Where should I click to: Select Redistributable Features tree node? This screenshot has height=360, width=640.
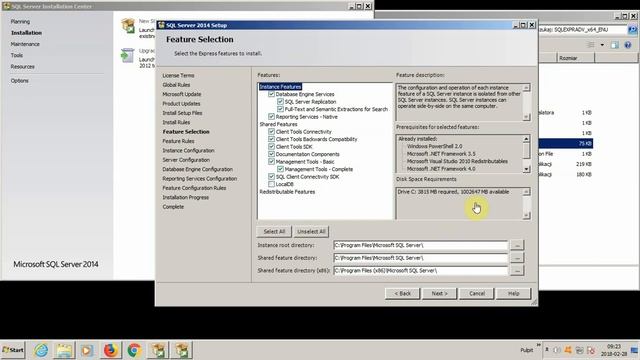(x=287, y=191)
